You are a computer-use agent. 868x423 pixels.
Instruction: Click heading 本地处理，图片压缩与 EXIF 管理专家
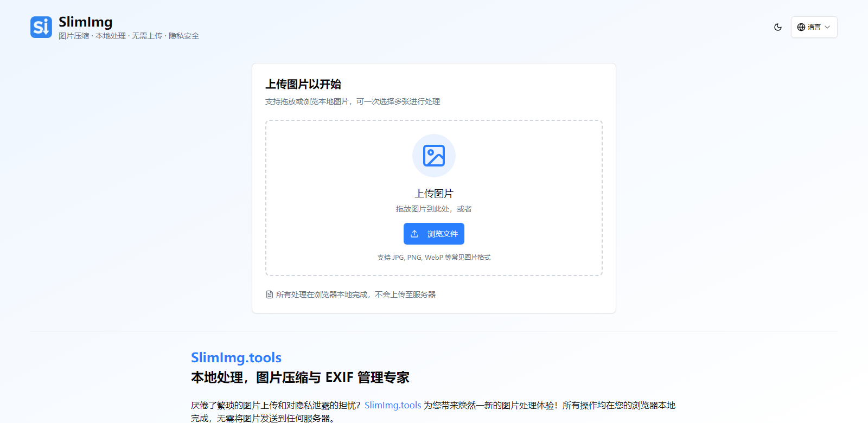click(300, 377)
